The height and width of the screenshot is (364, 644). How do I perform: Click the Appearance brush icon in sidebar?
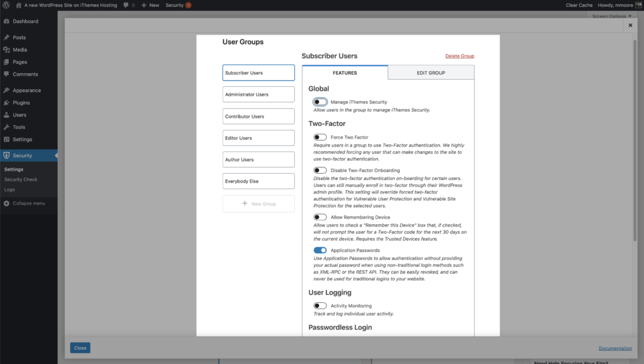pyautogui.click(x=6, y=91)
